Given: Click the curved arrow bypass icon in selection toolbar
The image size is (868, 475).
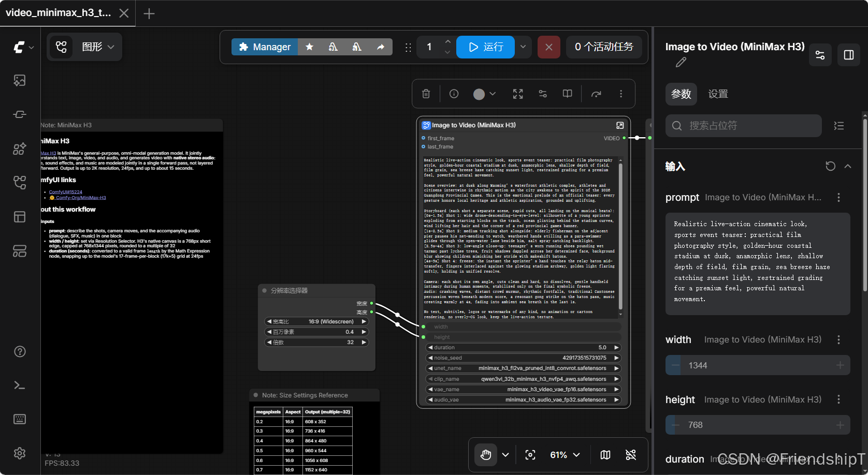Looking at the screenshot, I should coord(596,94).
